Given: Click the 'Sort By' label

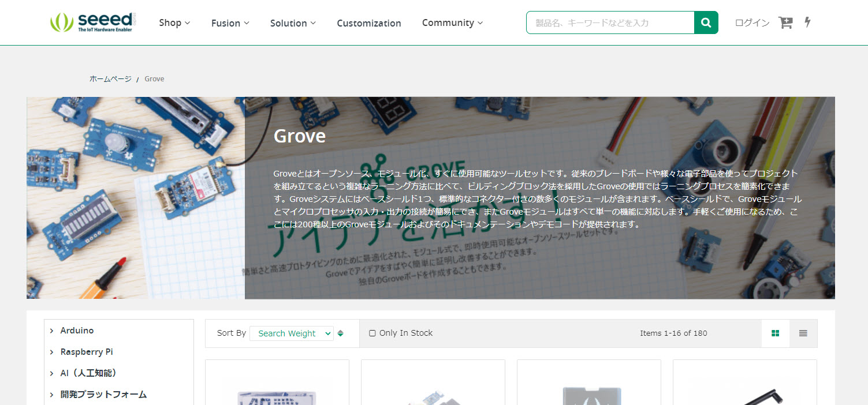Looking at the screenshot, I should (232, 333).
